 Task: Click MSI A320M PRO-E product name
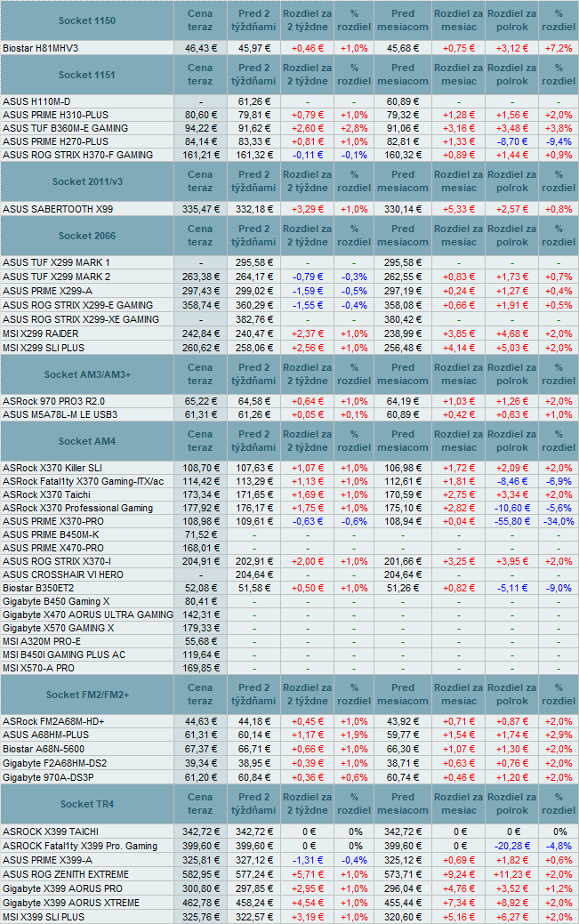click(x=42, y=642)
